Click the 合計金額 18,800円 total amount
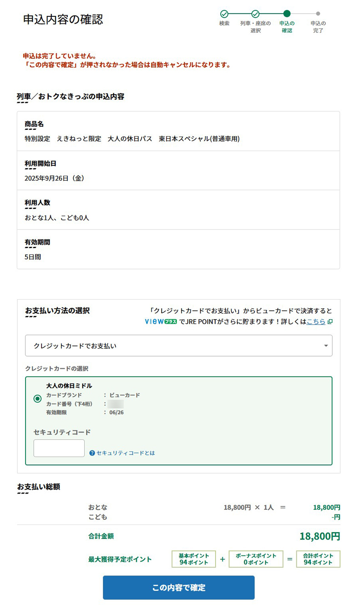This screenshot has height=606, width=364. (x=319, y=536)
